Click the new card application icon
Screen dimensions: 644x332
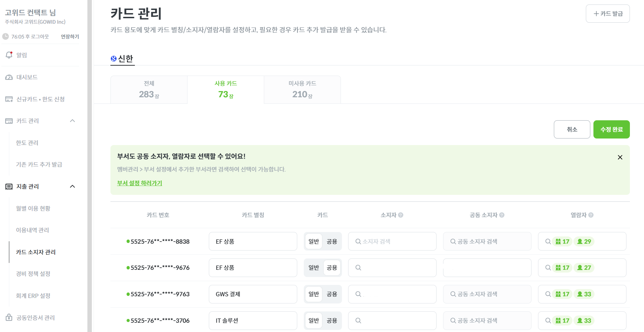(x=9, y=99)
